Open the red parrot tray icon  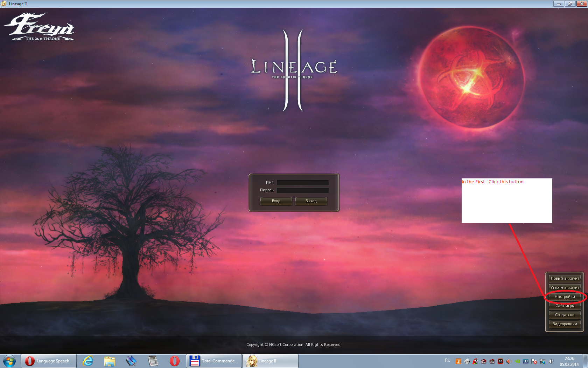coord(475,361)
